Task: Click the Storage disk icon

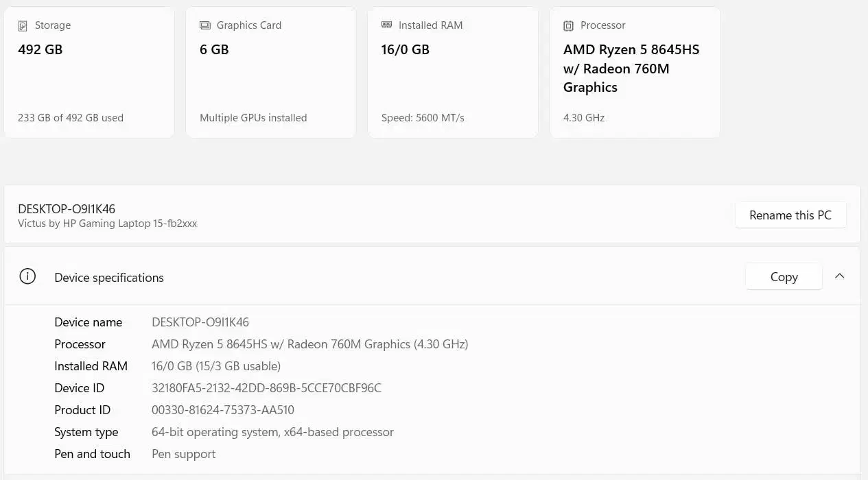Action: click(x=23, y=26)
